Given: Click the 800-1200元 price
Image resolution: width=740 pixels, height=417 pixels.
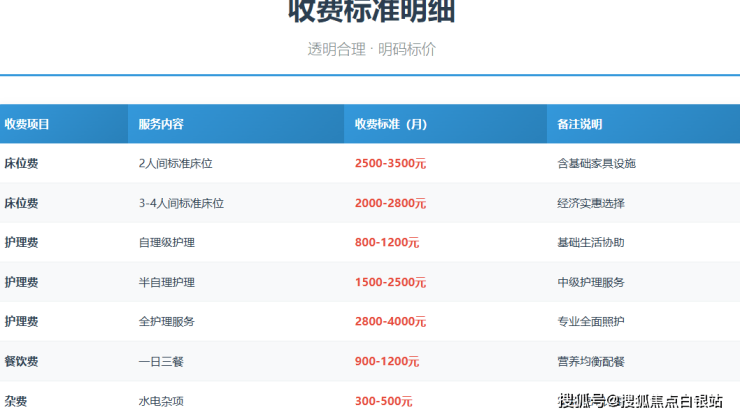Looking at the screenshot, I should (x=387, y=243).
